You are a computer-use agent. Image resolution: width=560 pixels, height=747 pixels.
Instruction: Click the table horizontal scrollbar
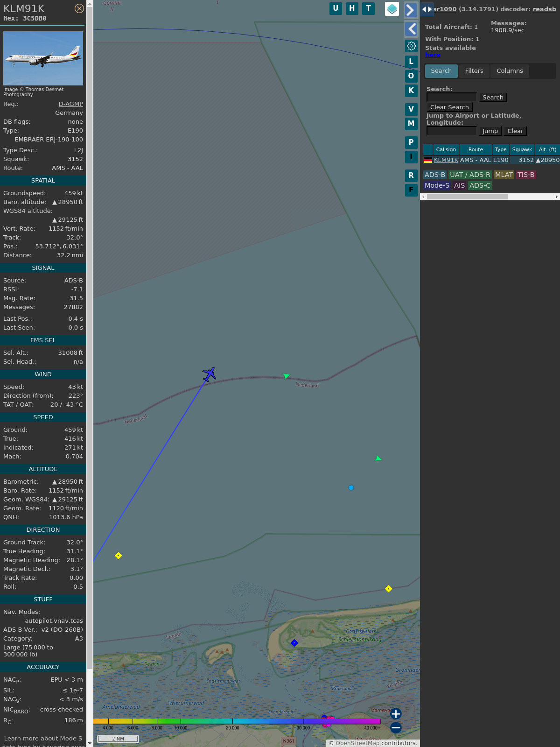point(467,197)
